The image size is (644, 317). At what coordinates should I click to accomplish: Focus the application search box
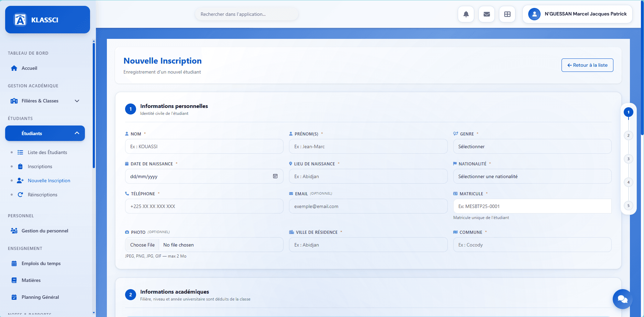246,14
